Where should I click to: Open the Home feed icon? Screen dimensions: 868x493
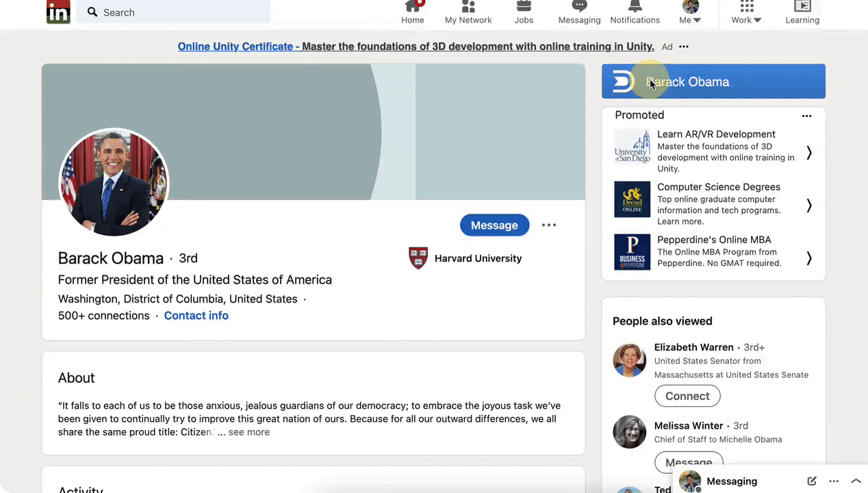[x=413, y=6]
